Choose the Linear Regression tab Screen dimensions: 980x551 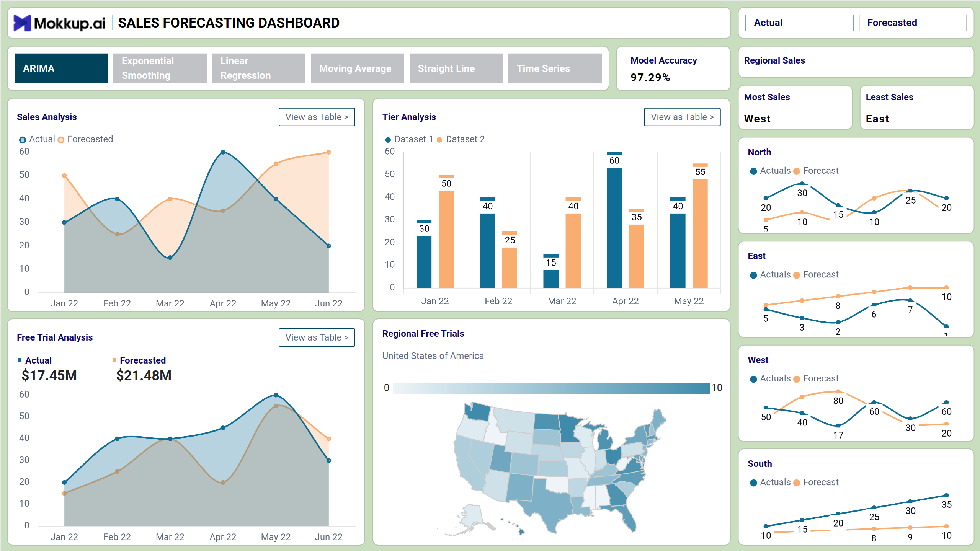click(x=259, y=68)
